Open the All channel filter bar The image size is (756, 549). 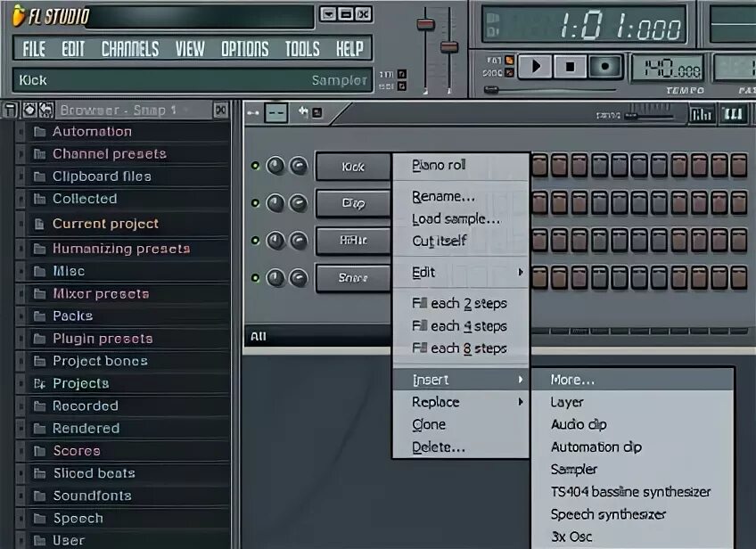pos(318,336)
